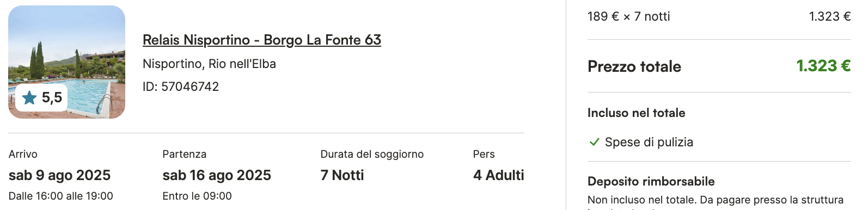
Task: Click the Incluso nel totale heading
Action: coord(637,113)
